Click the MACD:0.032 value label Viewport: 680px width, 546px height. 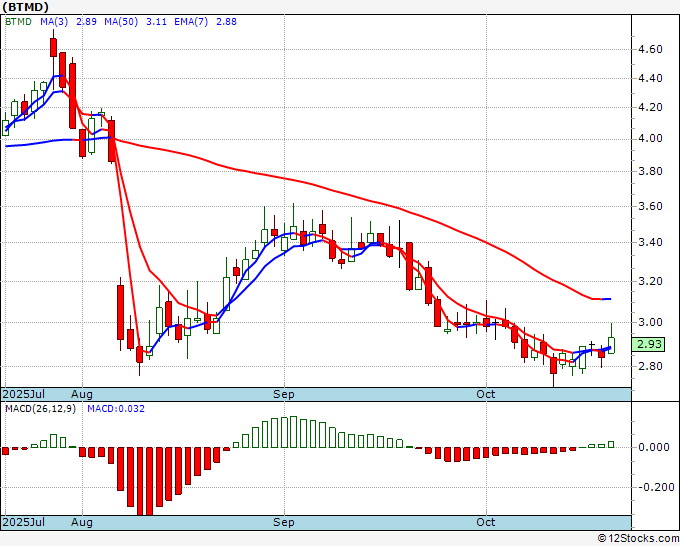[x=116, y=409]
